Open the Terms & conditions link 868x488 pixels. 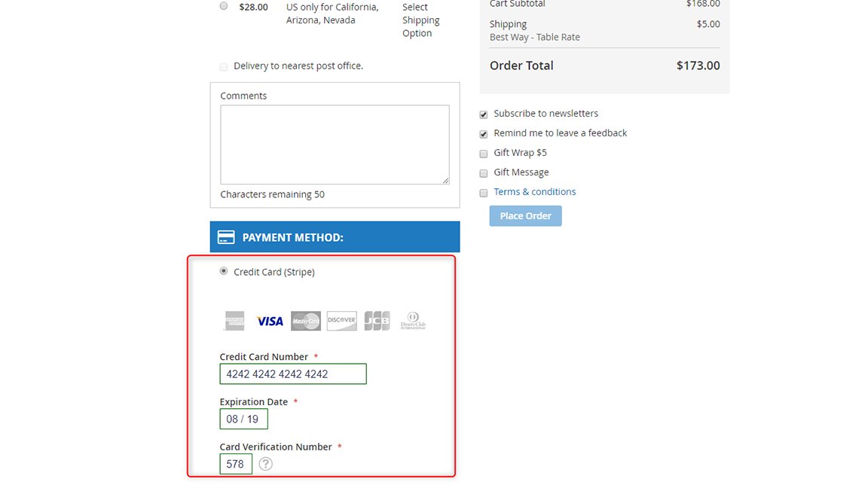point(534,191)
